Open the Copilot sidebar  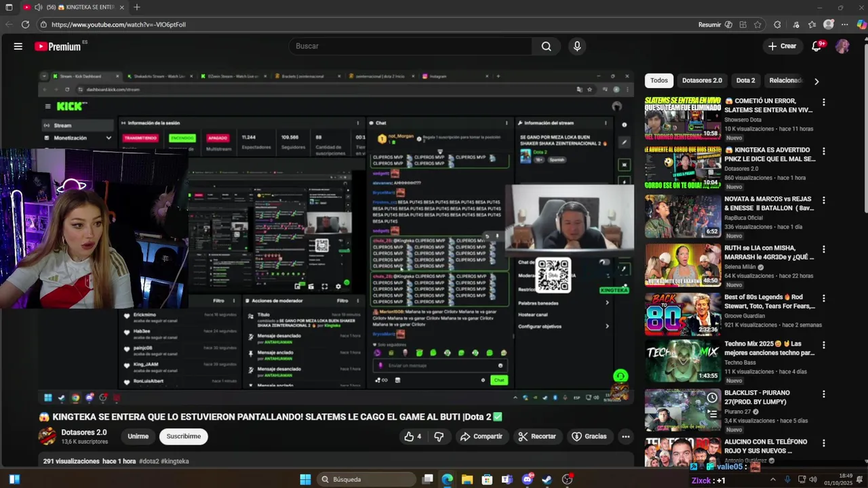pos(861,24)
